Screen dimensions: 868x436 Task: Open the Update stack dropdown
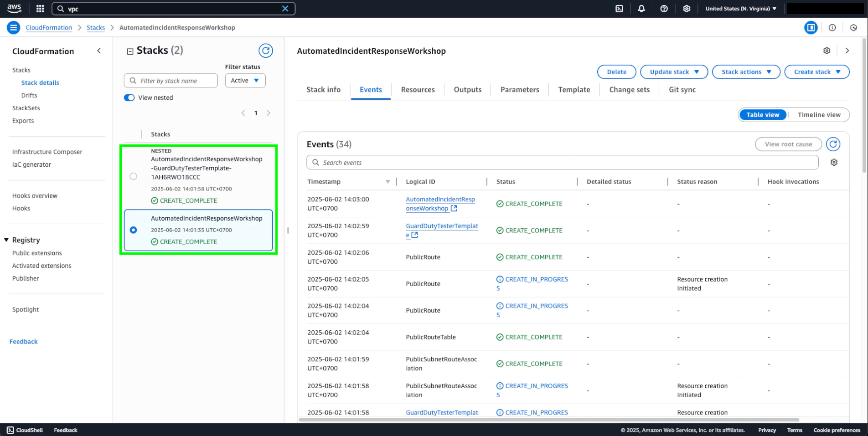(x=674, y=72)
